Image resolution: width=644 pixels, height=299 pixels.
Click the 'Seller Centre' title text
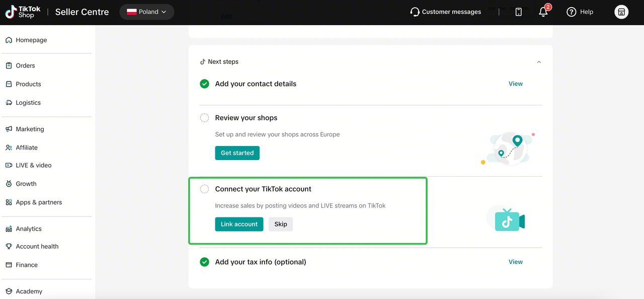(82, 12)
